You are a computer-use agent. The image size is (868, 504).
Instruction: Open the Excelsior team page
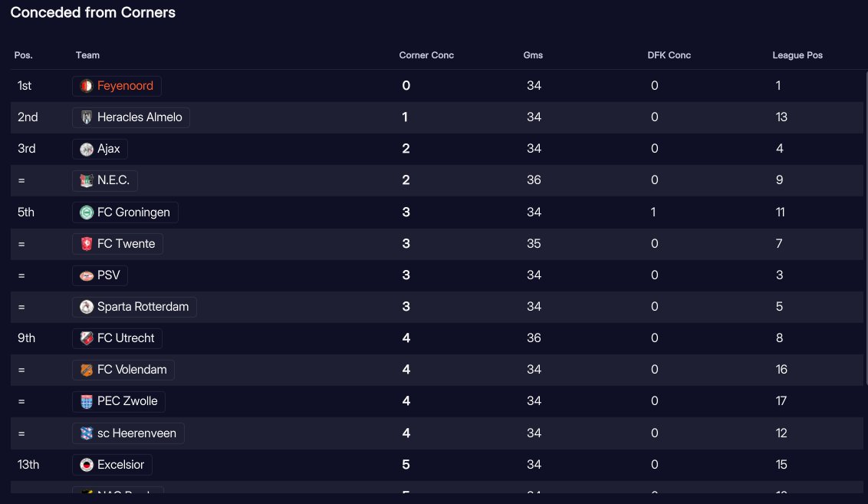(x=120, y=465)
